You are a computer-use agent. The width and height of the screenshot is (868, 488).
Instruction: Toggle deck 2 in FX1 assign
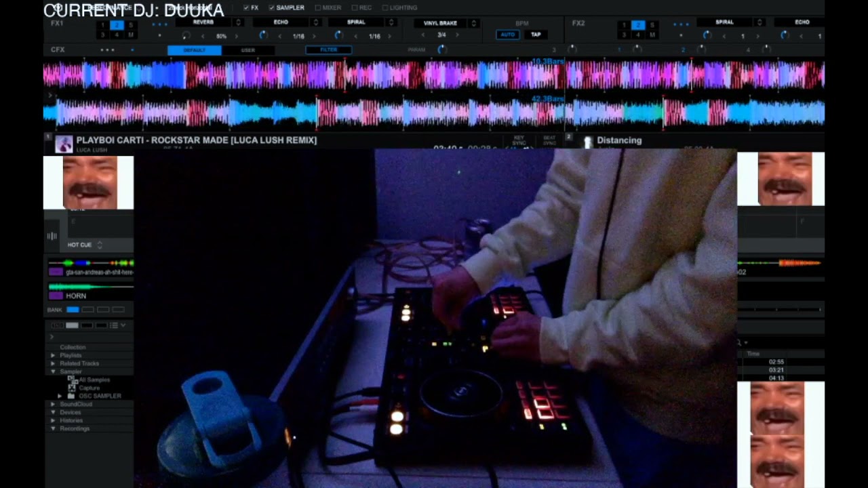(117, 25)
